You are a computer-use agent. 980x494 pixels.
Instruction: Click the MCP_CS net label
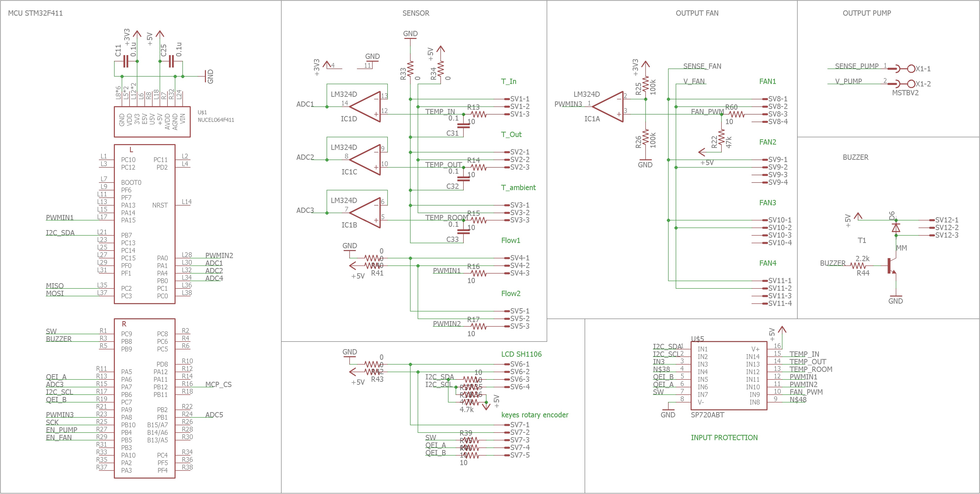pos(218,385)
